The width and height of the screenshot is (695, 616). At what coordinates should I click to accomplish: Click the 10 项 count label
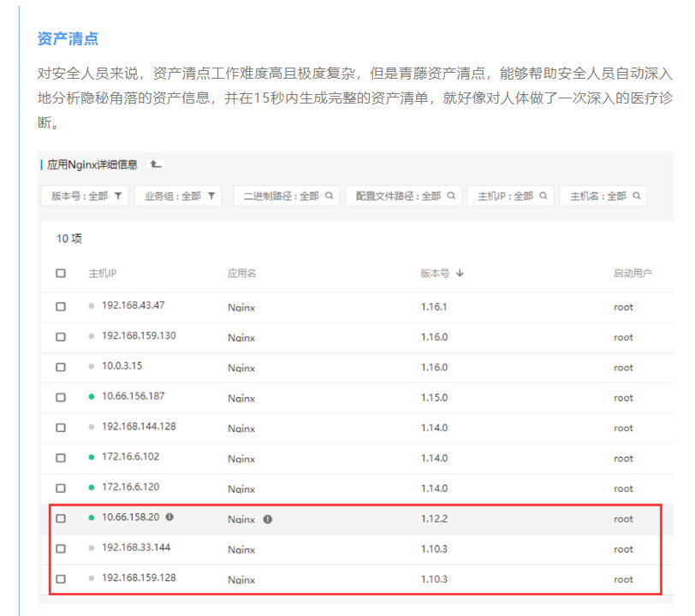coord(69,239)
